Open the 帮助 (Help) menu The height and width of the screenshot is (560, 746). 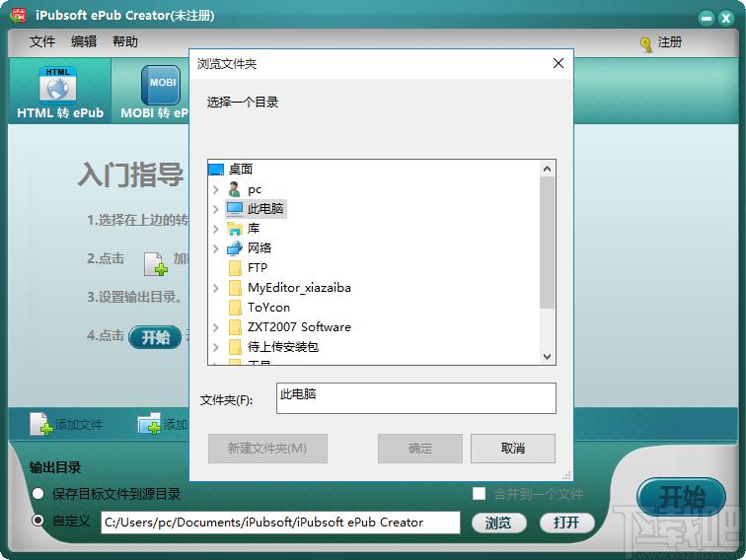coord(125,41)
